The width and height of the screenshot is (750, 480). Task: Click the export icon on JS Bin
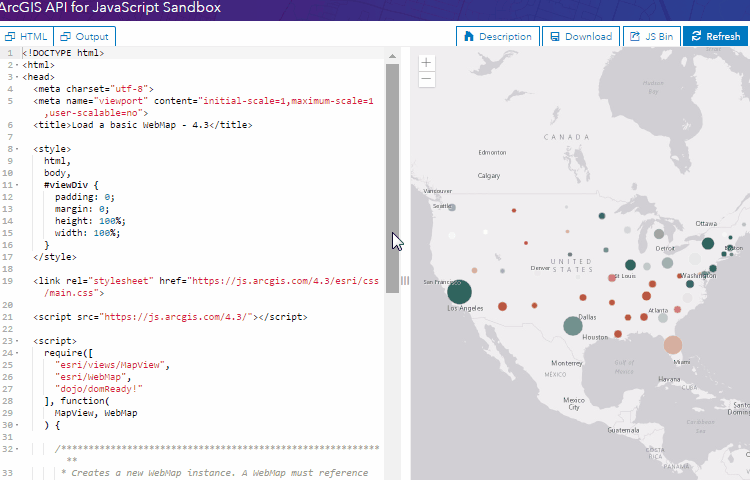coord(635,36)
